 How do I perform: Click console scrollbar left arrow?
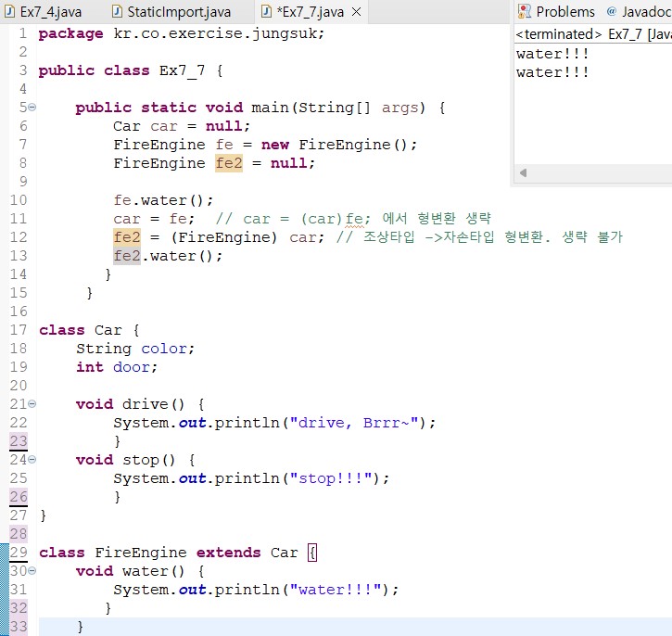(523, 172)
